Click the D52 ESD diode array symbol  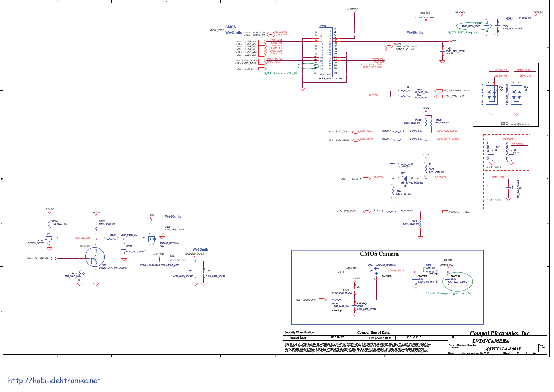492,95
